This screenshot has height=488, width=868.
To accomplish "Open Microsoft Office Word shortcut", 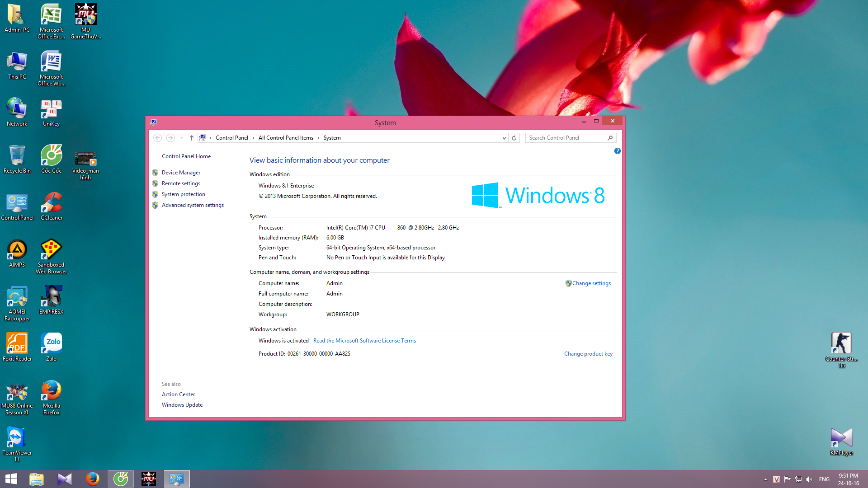I will 51,69.
